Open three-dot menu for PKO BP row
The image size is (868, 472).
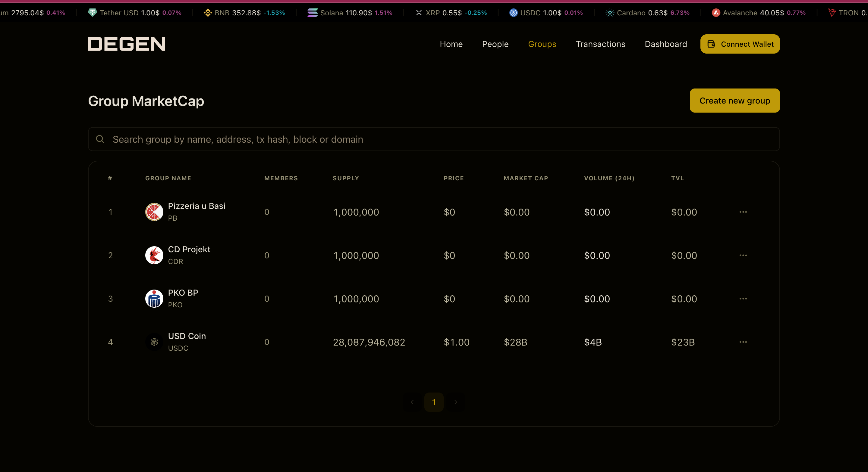coord(743,299)
